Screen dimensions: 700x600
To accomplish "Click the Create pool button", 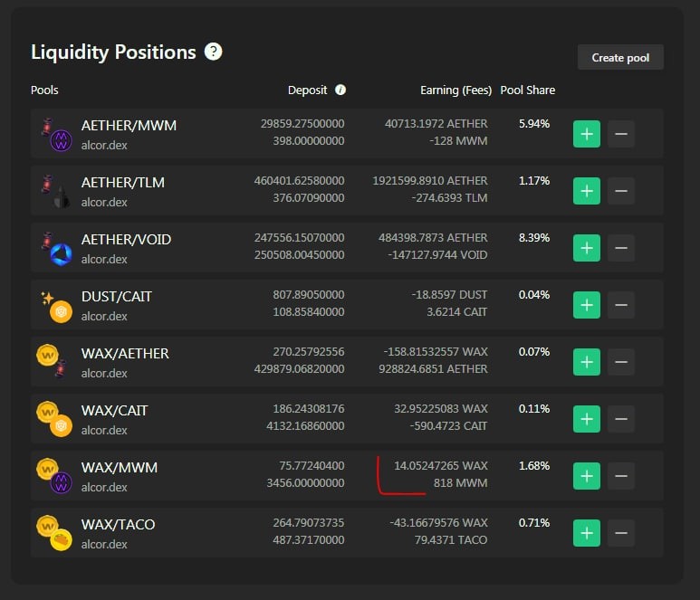I will pyautogui.click(x=620, y=57).
